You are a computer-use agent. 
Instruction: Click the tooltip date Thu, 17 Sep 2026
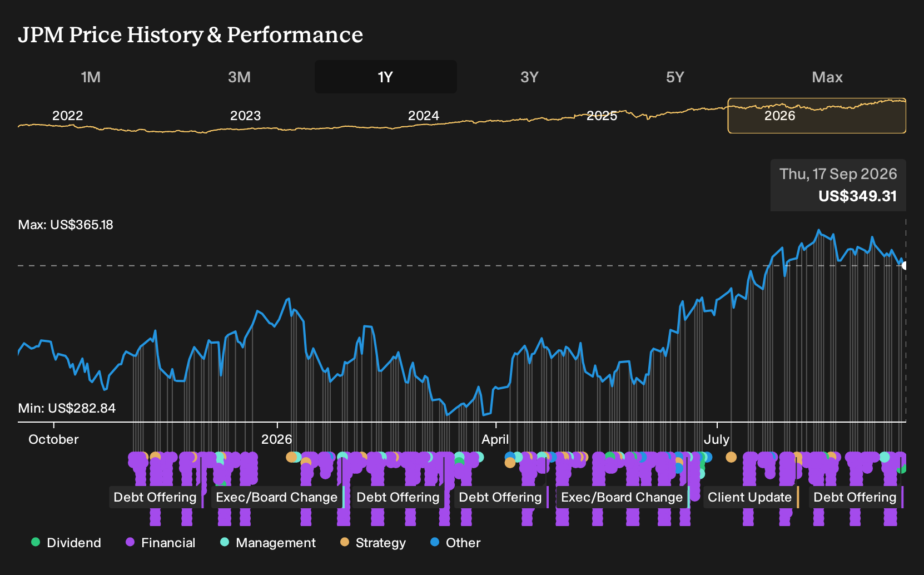pos(838,174)
